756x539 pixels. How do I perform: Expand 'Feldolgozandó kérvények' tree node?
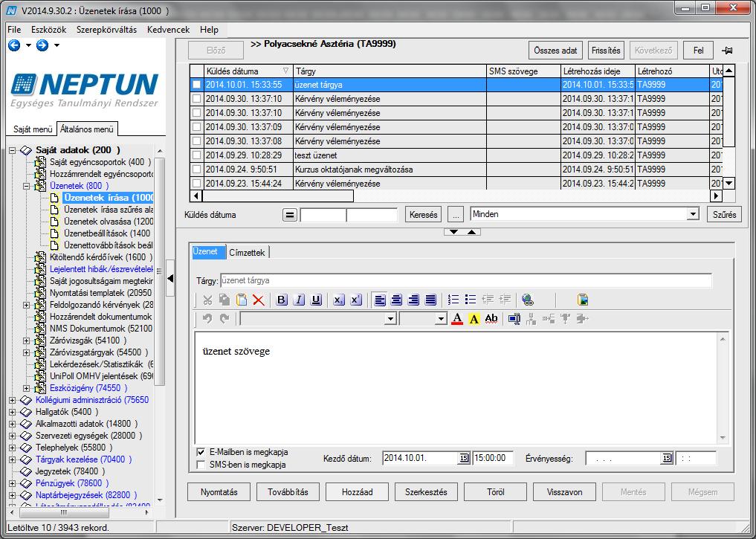coord(27,305)
